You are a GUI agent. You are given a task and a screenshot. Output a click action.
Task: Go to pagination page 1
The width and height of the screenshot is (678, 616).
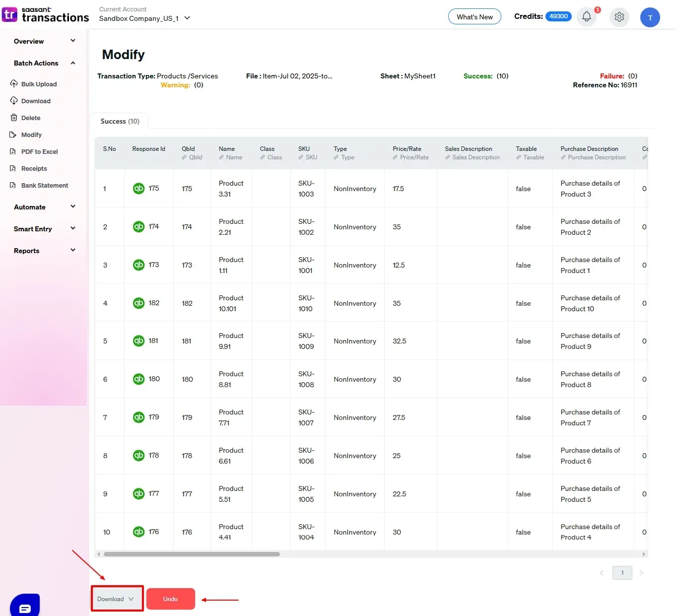pos(622,573)
